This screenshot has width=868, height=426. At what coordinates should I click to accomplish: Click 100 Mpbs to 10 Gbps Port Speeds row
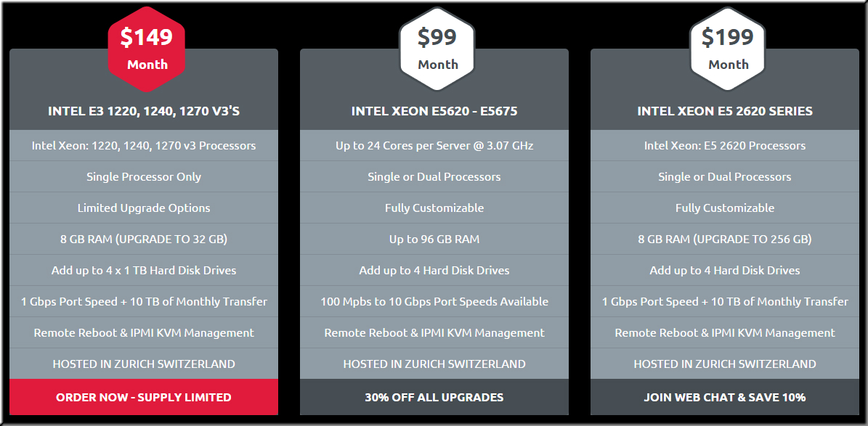(x=434, y=301)
